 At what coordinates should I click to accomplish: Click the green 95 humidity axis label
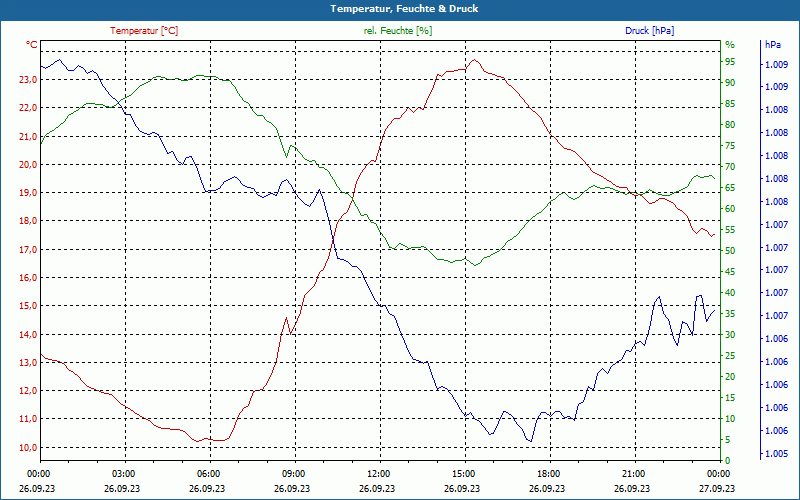(x=730, y=62)
